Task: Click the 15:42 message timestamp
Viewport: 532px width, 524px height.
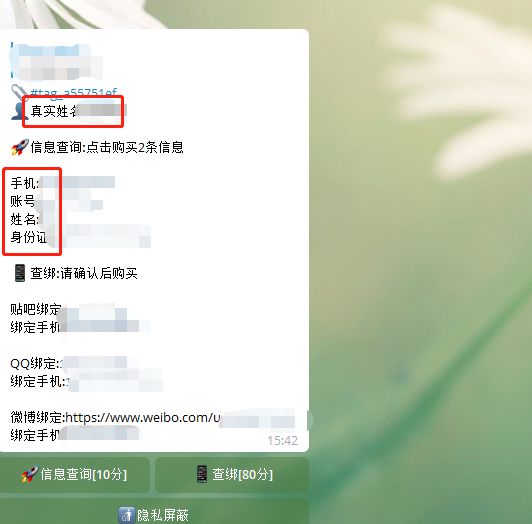Action: (x=282, y=441)
